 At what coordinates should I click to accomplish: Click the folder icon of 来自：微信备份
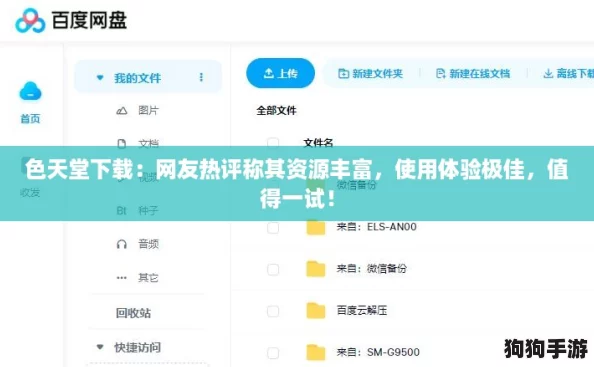point(316,269)
